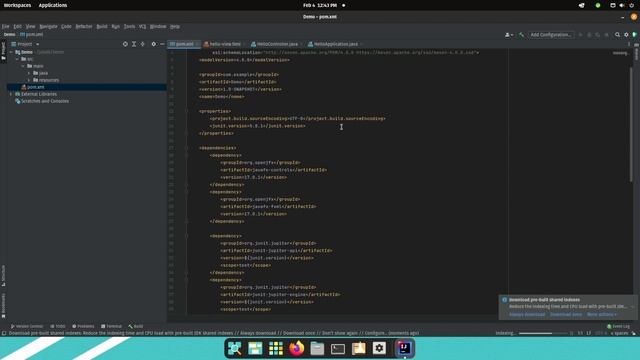This screenshot has width=640, height=360.
Task: Open the Build menu
Action: 102,27
